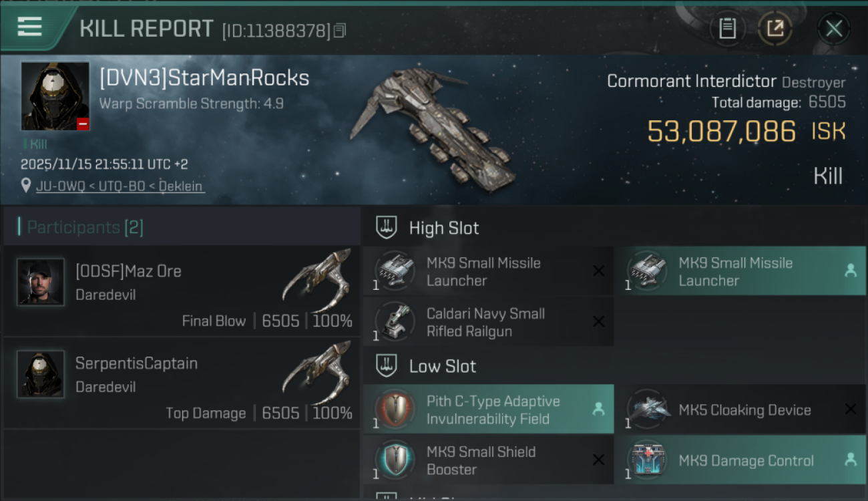Collapse the Low Slot section
868x501 pixels.
point(387,366)
